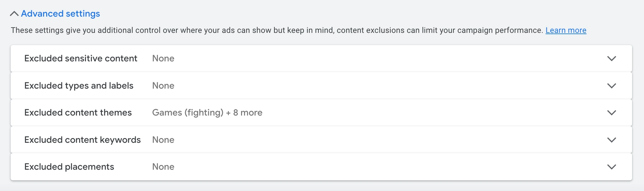
Task: Expand Excluded content themes chevron arrow
Action: coord(611,113)
